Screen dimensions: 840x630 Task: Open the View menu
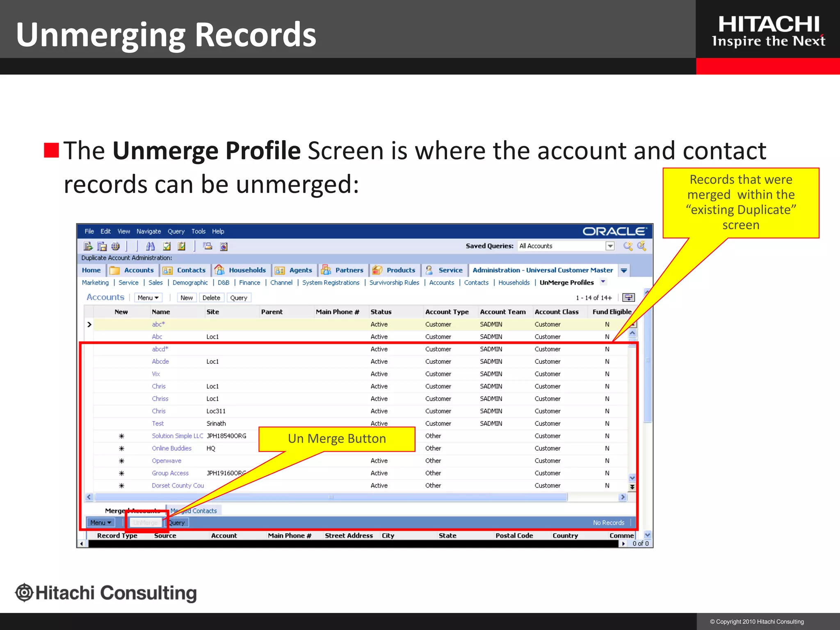(124, 231)
